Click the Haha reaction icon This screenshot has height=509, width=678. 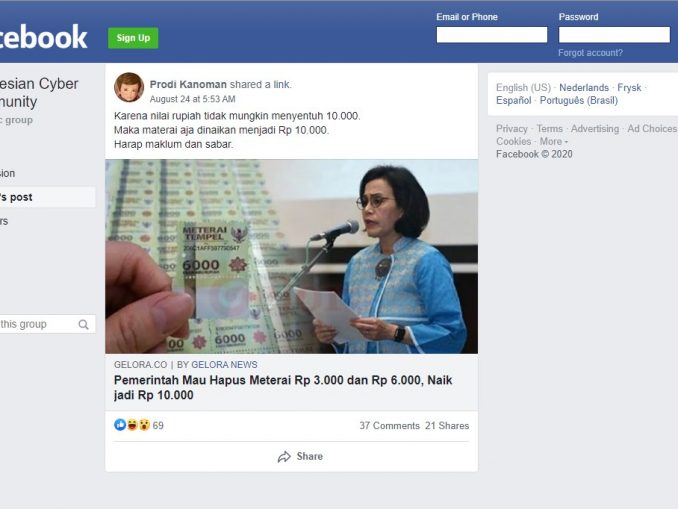click(132, 425)
